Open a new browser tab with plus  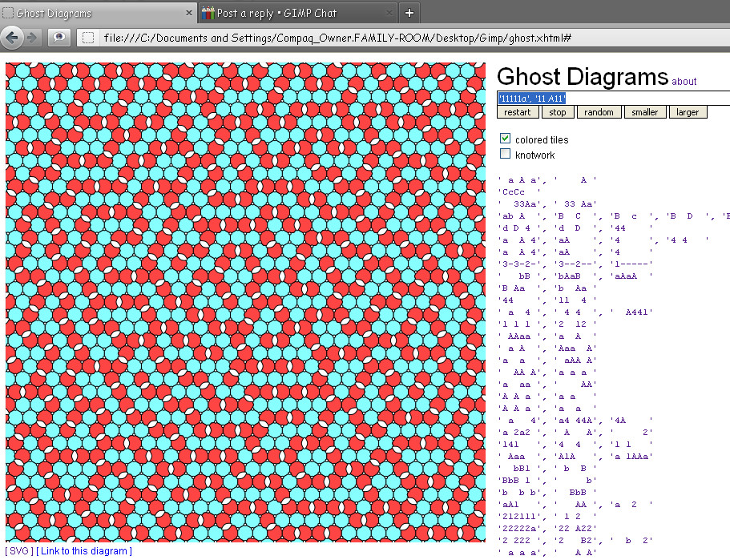click(x=409, y=13)
